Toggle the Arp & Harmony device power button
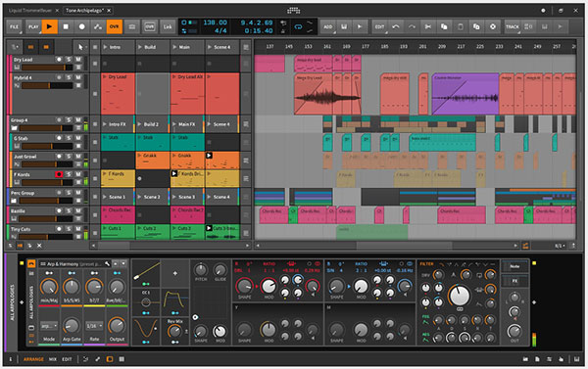Image resolution: width=588 pixels, height=369 pixels. (31, 263)
